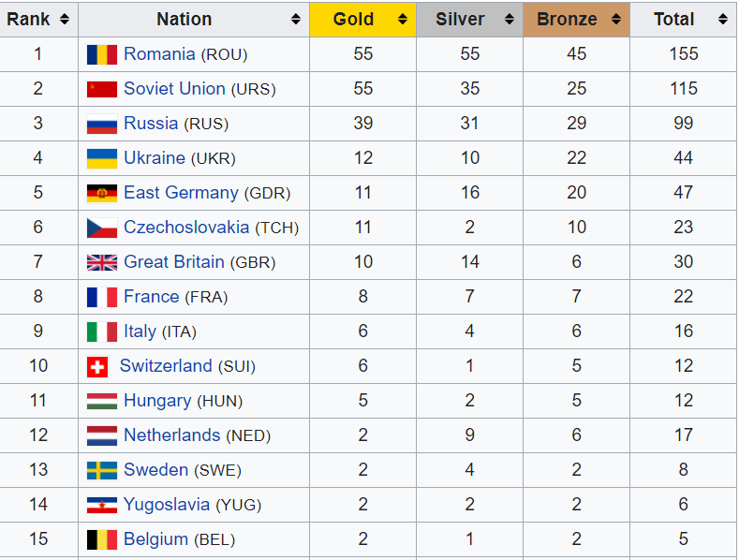Sort by Total column arrows
Image resolution: width=739 pixels, height=560 pixels.
723,20
